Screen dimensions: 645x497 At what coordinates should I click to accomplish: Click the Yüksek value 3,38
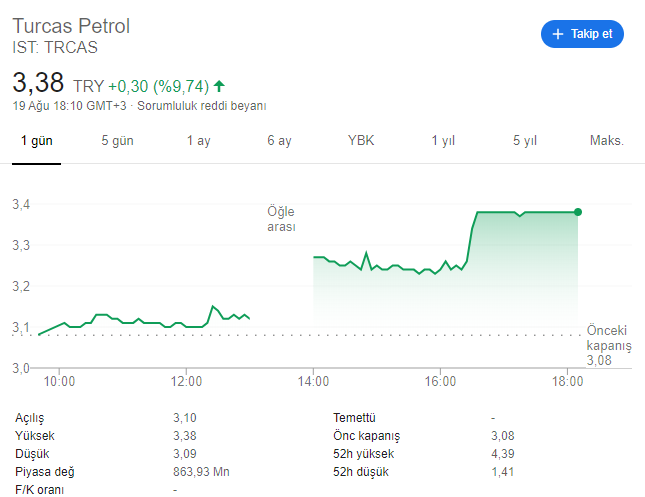click(x=185, y=436)
